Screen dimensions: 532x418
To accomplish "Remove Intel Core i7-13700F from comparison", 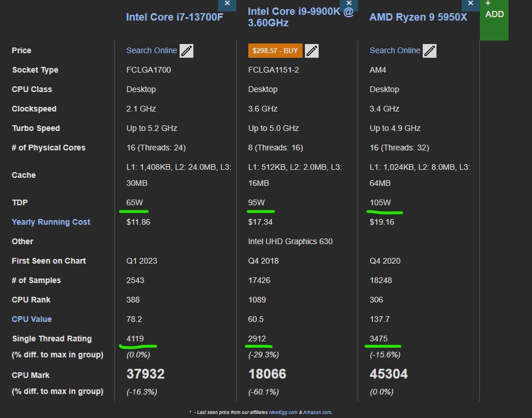I will (227, 5).
